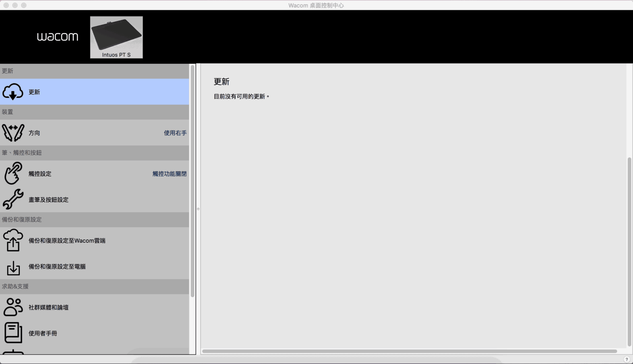Click the cloud upload icon for Wacom雲端 backup

point(13,240)
